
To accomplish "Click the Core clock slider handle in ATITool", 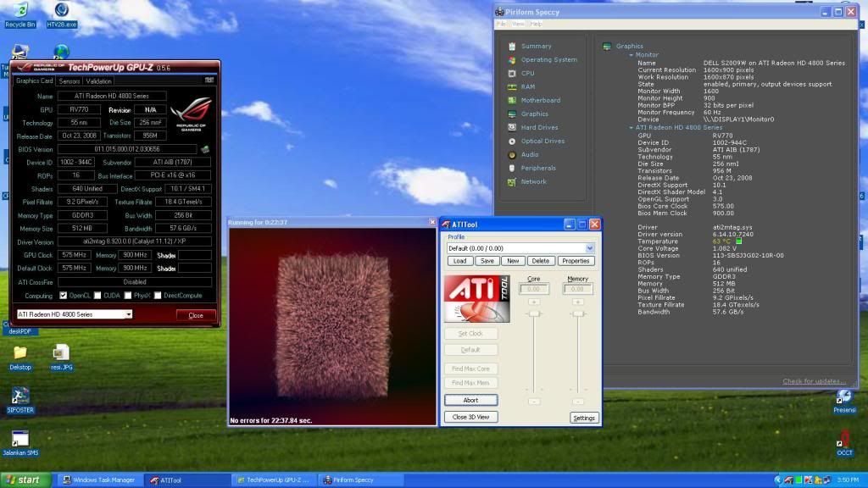I will point(534,313).
